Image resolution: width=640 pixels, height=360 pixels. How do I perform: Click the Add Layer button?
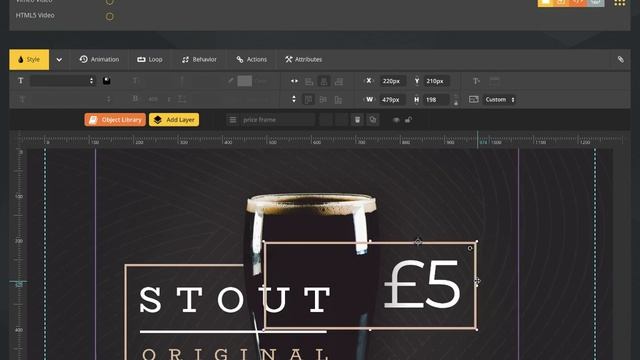(x=174, y=120)
